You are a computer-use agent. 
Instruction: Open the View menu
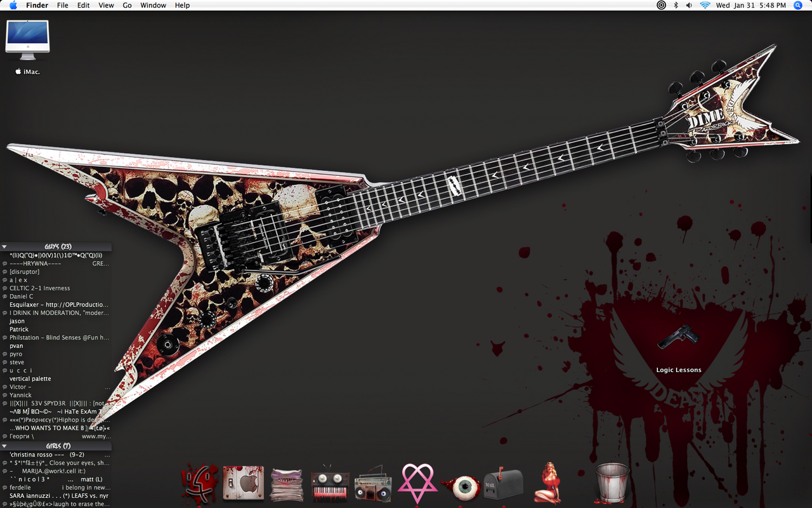click(106, 5)
